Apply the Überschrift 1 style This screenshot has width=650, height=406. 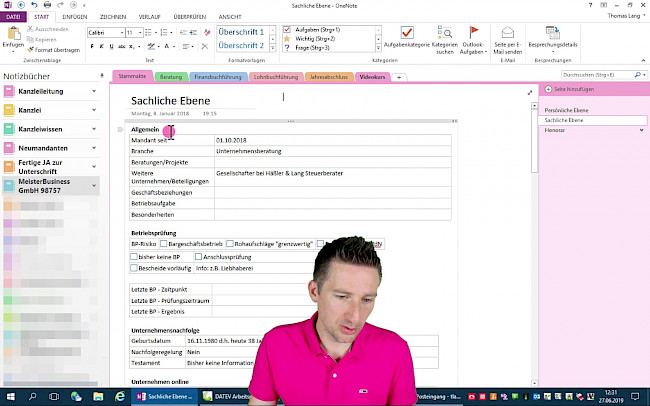(240, 32)
